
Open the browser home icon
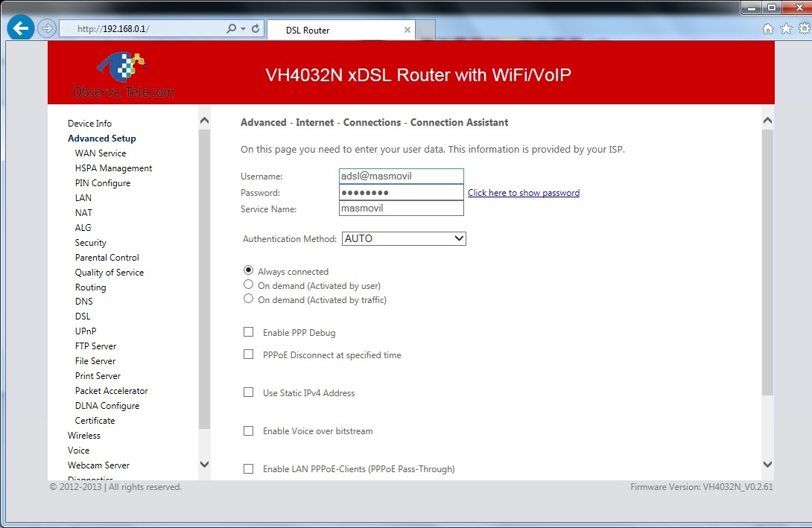click(x=768, y=29)
